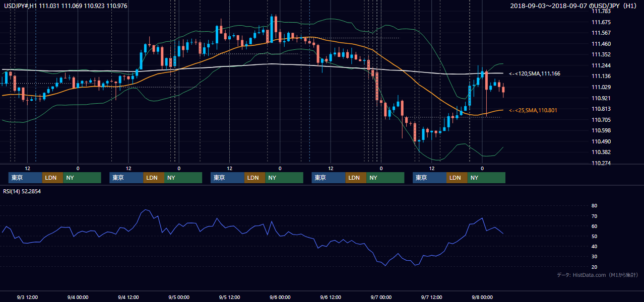This screenshot has width=644, height=302.
Task: Click the 9/3 12:00 date label
Action: click(x=27, y=297)
